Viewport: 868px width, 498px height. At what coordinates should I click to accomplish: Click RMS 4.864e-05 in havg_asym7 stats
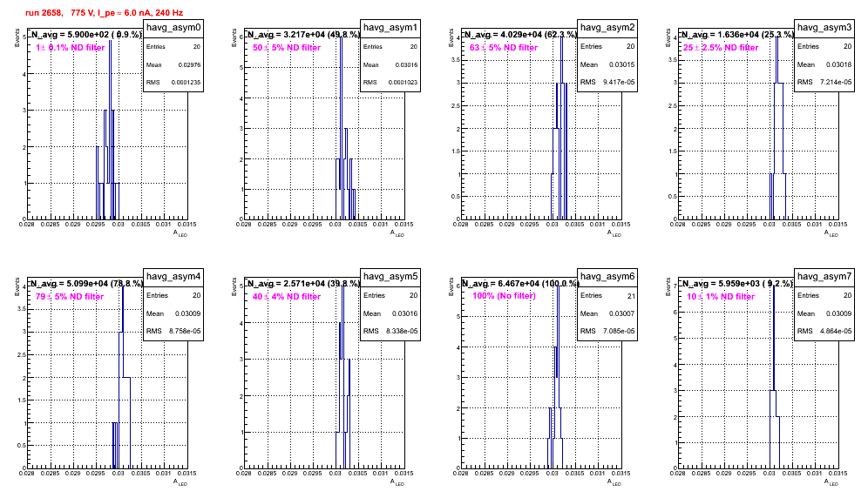824,331
